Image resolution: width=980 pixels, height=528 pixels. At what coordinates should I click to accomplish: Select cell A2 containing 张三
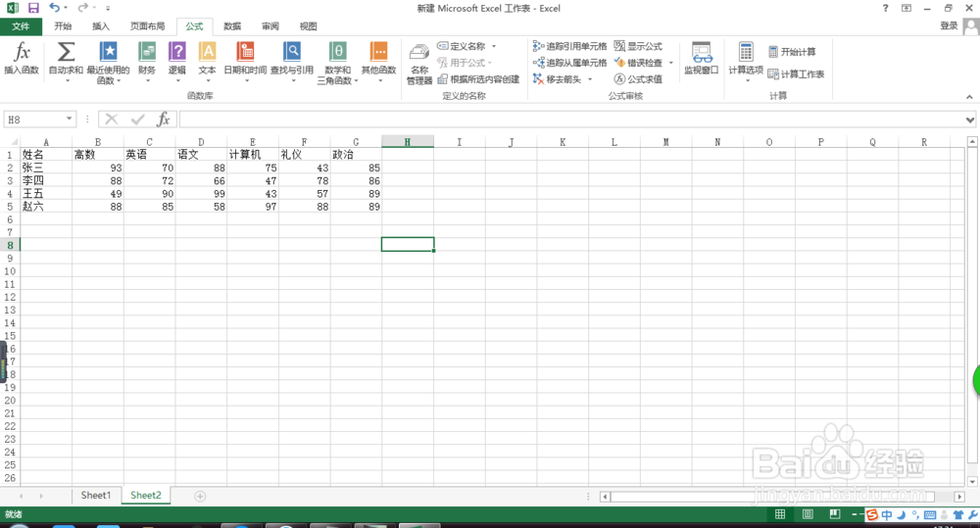tap(46, 168)
